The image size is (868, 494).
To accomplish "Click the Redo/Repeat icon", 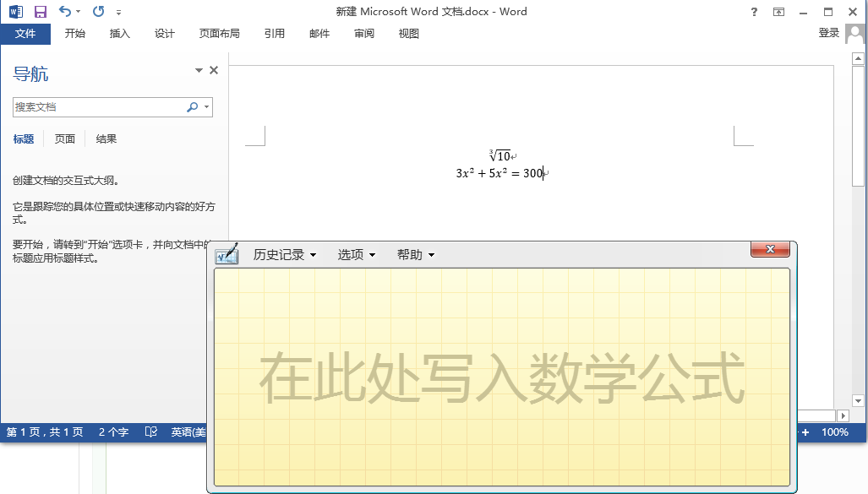I will coord(98,12).
